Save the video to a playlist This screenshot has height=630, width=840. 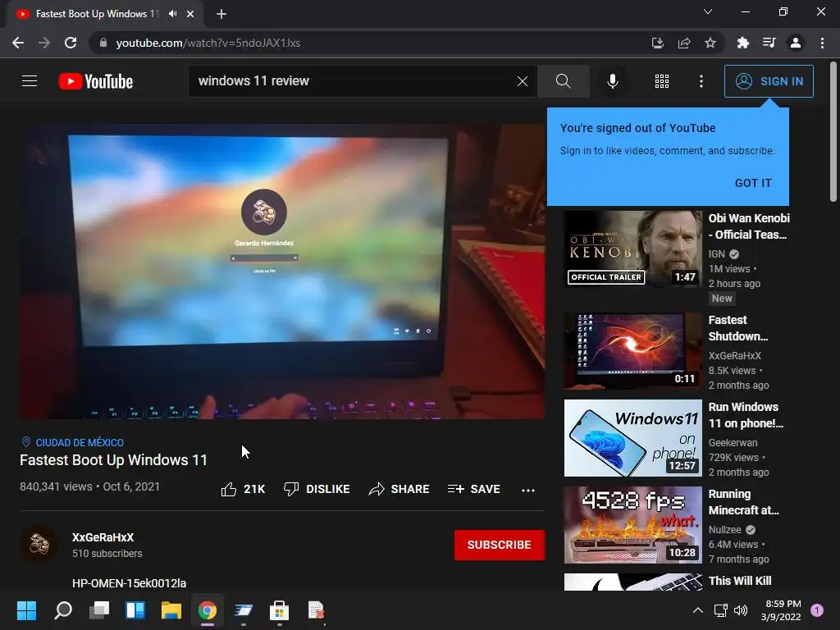474,489
